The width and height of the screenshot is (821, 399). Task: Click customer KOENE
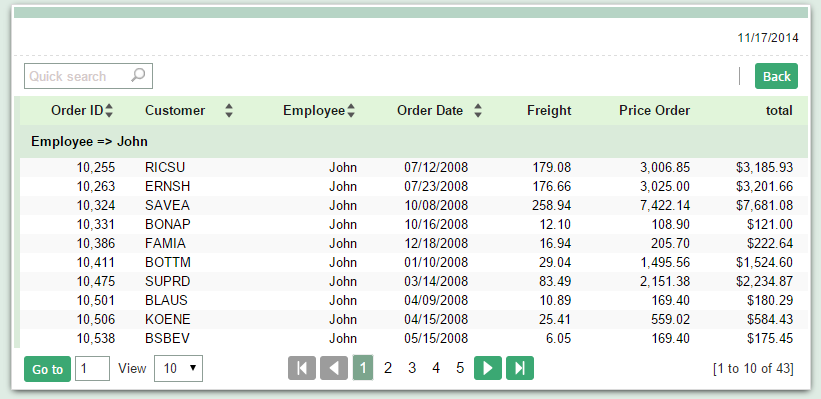(168, 319)
